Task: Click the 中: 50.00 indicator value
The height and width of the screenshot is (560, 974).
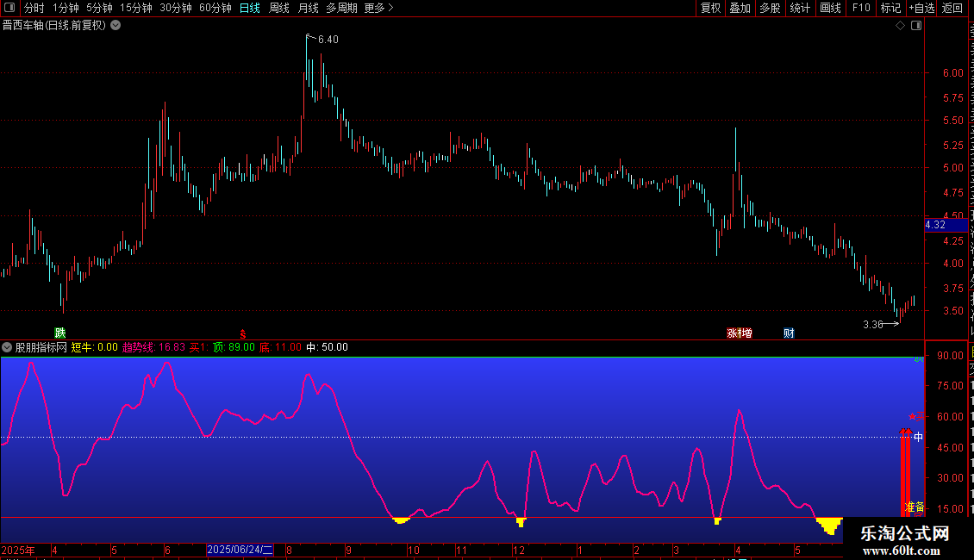Action: click(327, 347)
